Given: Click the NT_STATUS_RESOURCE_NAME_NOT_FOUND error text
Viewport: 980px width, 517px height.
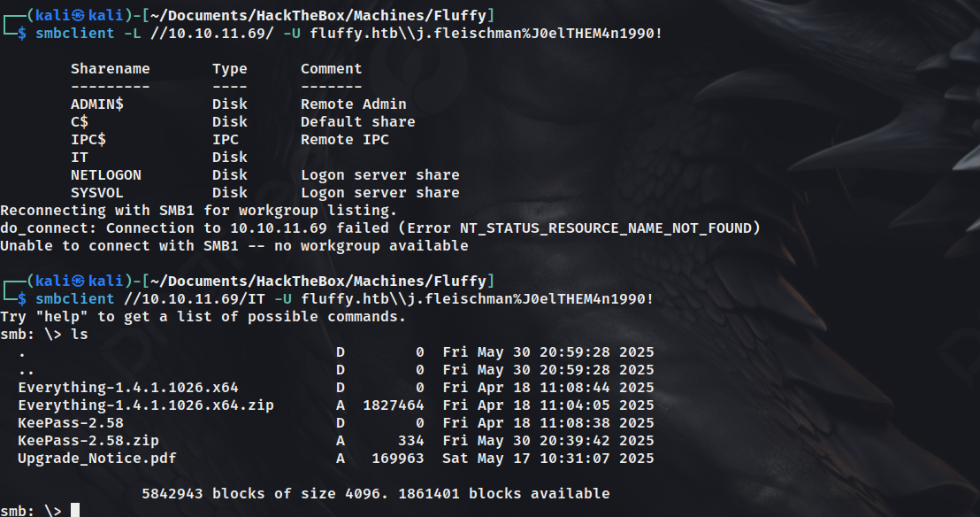Looking at the screenshot, I should (x=606, y=228).
